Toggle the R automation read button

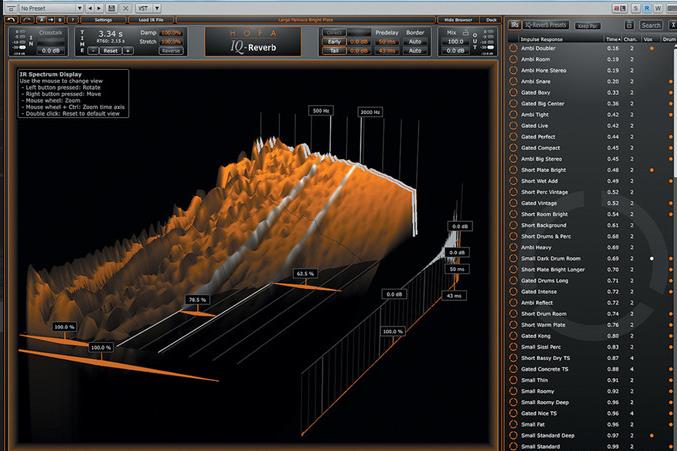647,8
